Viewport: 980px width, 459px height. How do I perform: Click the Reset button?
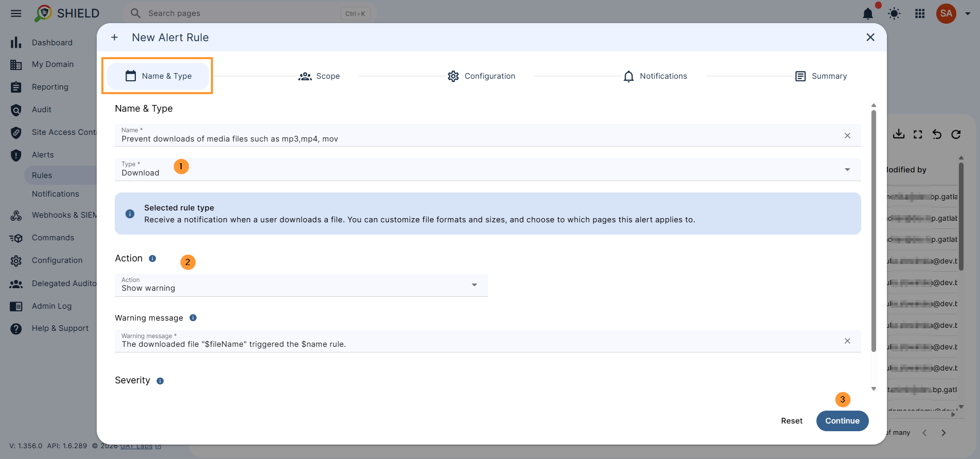(792, 421)
